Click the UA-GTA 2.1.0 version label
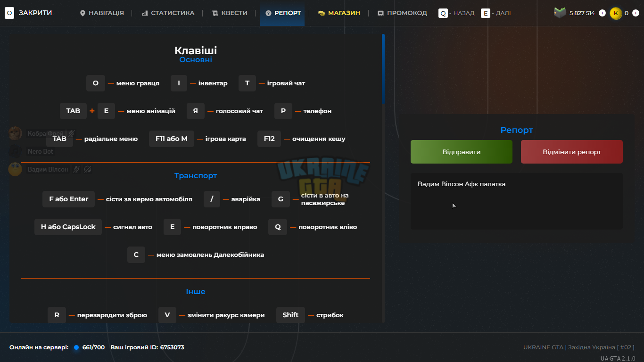This screenshot has height=362, width=644. [618, 359]
